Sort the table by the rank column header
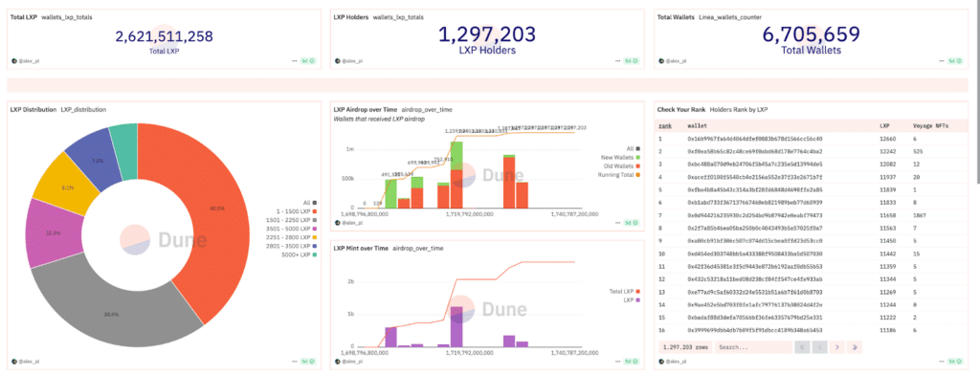Image resolution: width=980 pixels, height=375 pixels. click(664, 125)
